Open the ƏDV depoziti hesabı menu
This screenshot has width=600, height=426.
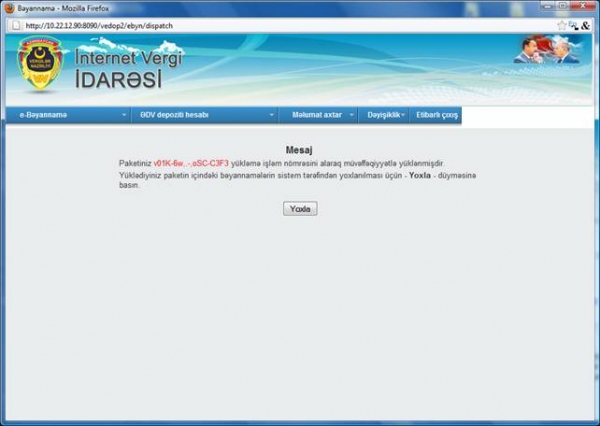174,115
